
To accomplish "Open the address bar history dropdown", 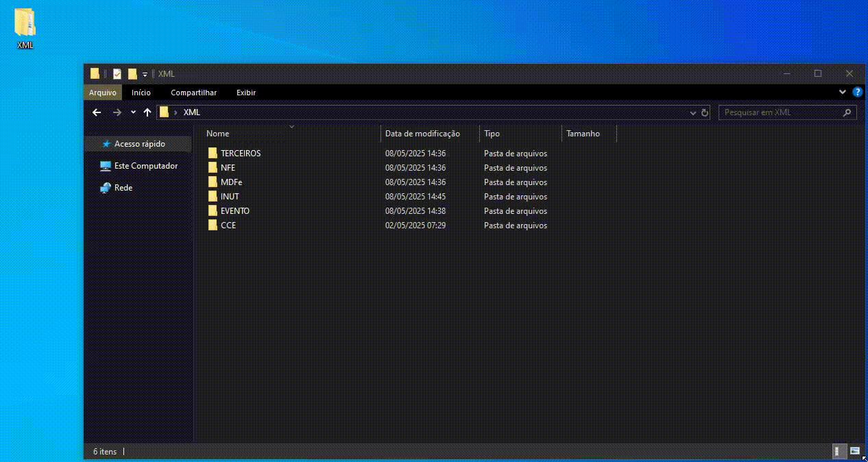I will (693, 112).
